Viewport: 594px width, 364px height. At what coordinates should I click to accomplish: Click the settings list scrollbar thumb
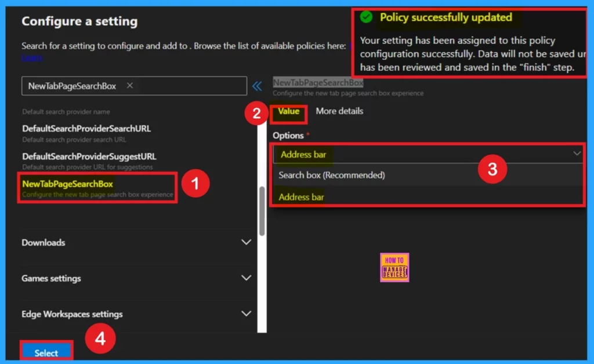(262, 211)
